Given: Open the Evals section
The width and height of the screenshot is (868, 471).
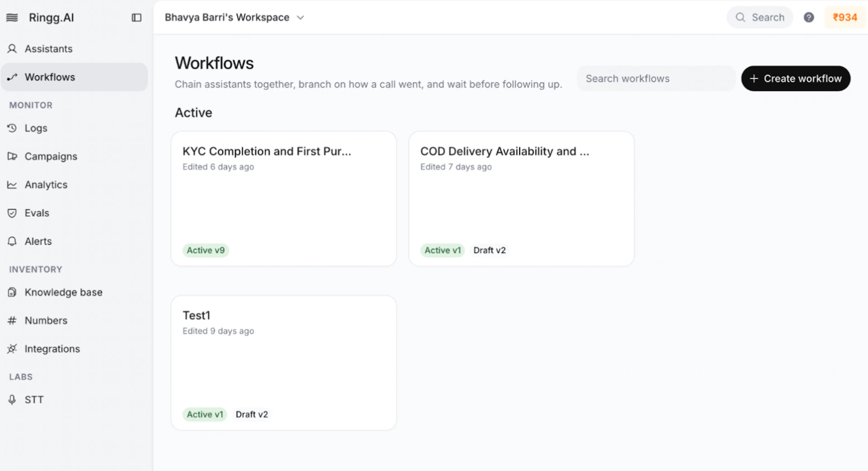Looking at the screenshot, I should 74,213.
